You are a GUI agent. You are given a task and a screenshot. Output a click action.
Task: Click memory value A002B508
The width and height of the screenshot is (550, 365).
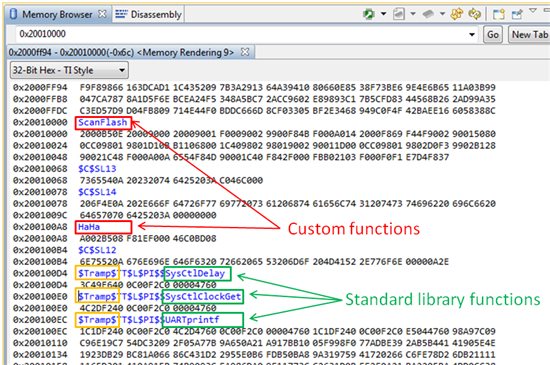click(x=101, y=238)
